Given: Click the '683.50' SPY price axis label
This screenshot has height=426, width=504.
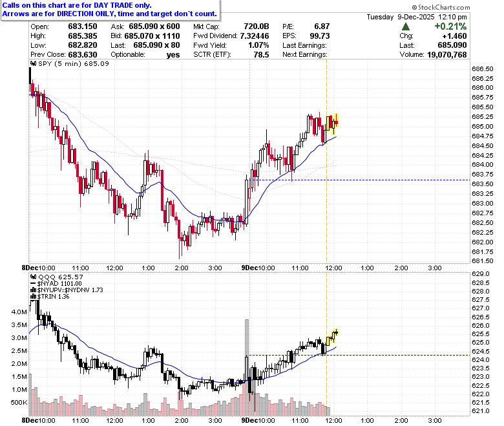Looking at the screenshot, I should click(483, 184).
